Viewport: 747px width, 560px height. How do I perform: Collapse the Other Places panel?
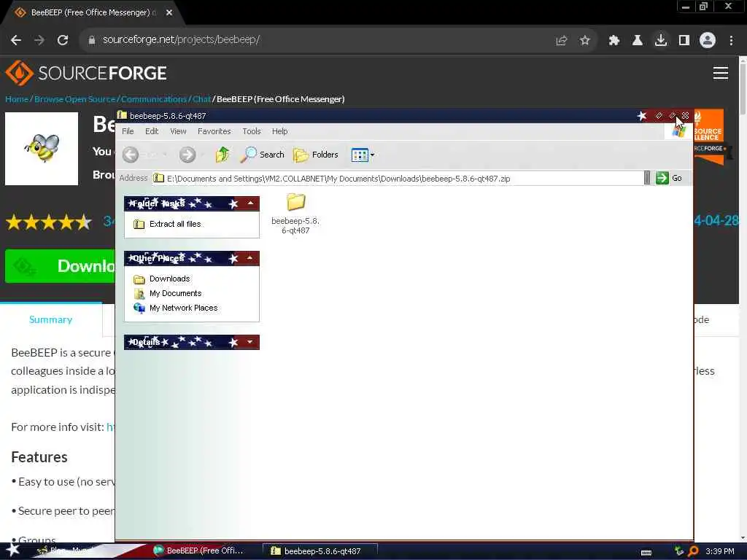(x=250, y=258)
